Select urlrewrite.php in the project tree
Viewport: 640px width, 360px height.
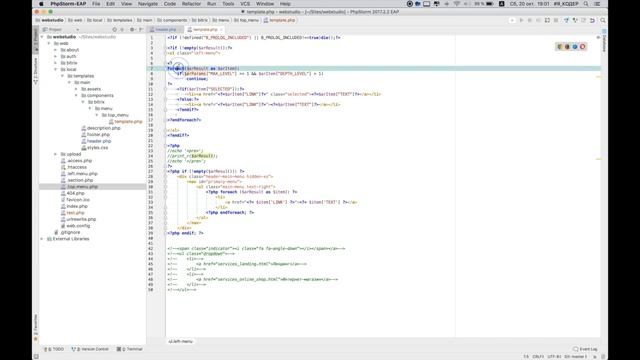pos(78,219)
